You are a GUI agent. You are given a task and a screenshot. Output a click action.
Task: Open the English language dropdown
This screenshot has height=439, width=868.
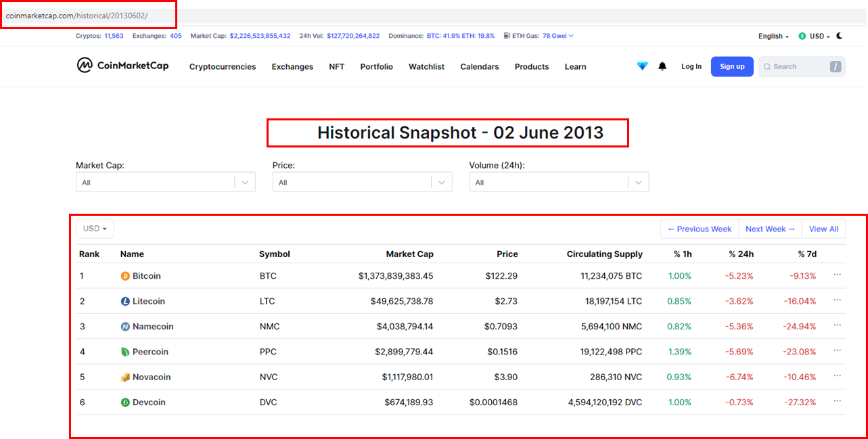pos(773,36)
